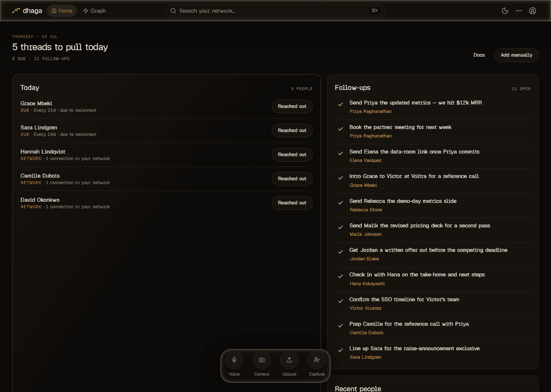551x392 pixels.
Task: Toggle dark mode with the moon icon
Action: pos(505,11)
